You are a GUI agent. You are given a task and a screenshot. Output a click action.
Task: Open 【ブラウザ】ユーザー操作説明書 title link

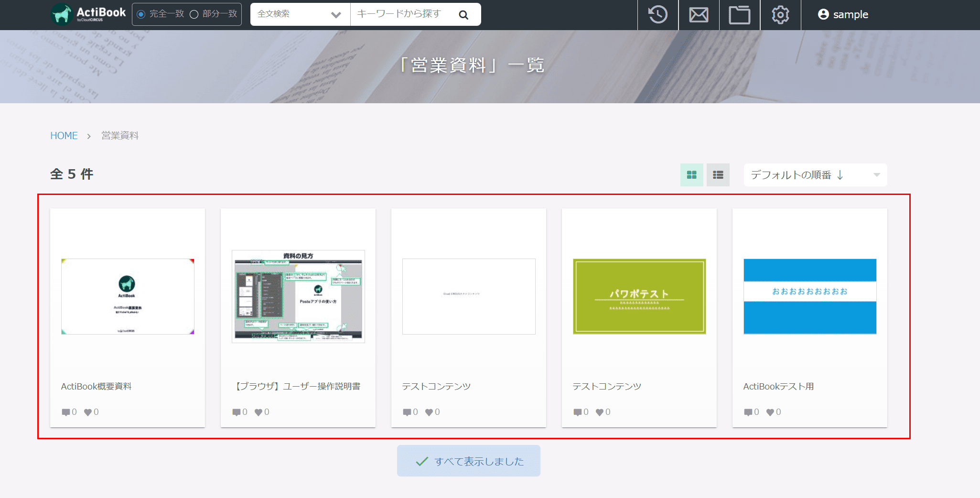point(298,386)
